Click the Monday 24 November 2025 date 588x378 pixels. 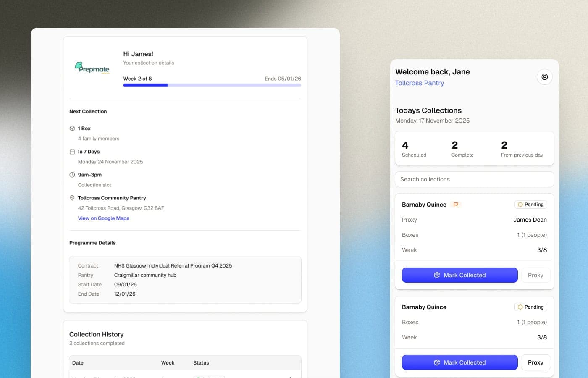110,162
